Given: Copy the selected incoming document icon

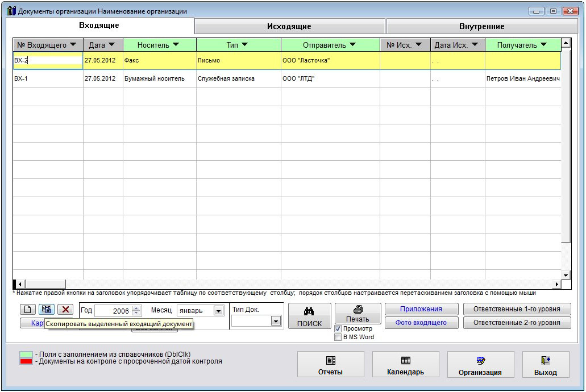Looking at the screenshot, I should pyautogui.click(x=47, y=310).
